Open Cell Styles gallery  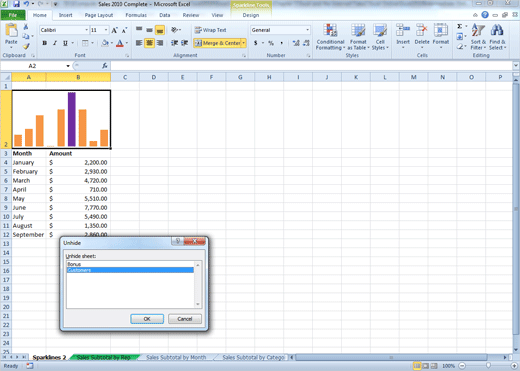380,37
